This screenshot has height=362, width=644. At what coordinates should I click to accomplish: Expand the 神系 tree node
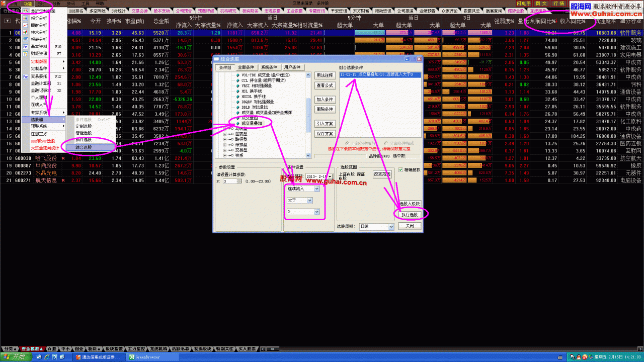coord(225,155)
